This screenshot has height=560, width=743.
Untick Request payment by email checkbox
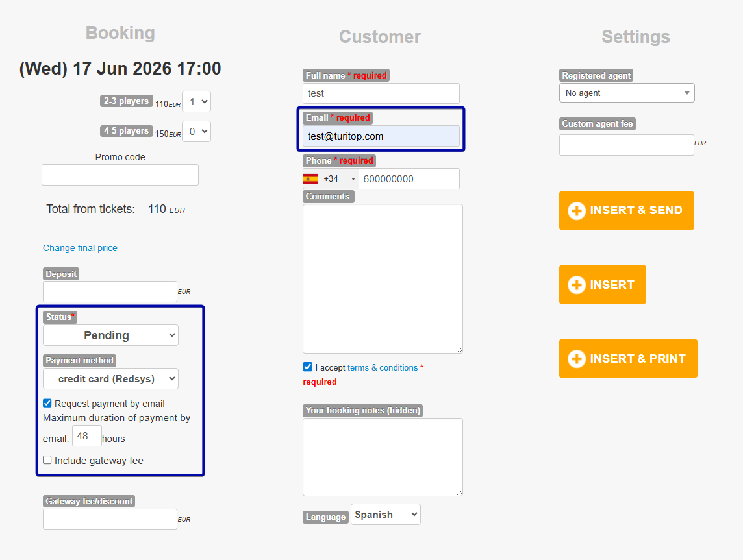[47, 404]
